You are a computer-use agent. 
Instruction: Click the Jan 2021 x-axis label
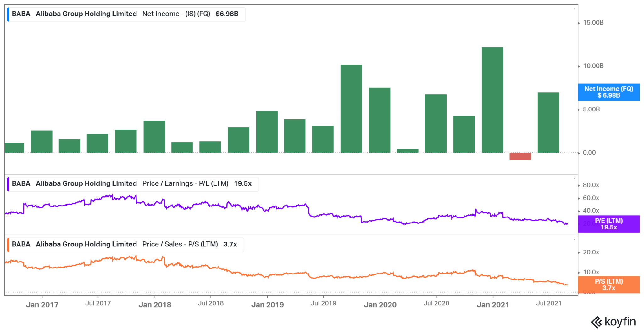(x=493, y=305)
